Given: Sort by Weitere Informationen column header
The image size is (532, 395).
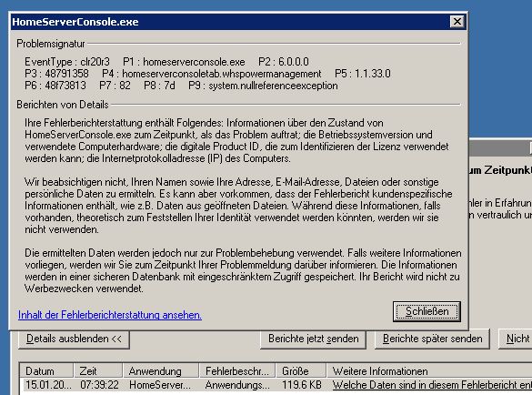Looking at the screenshot, I should pyautogui.click(x=429, y=371).
